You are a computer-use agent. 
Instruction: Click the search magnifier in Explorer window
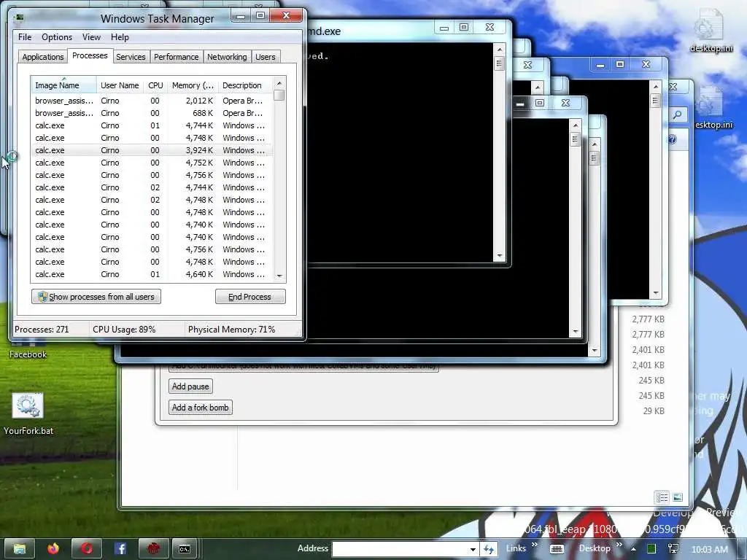[677, 114]
